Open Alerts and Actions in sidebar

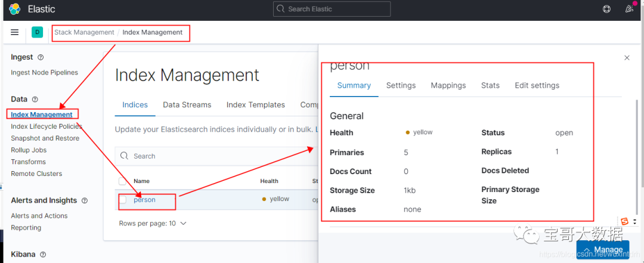click(x=39, y=216)
